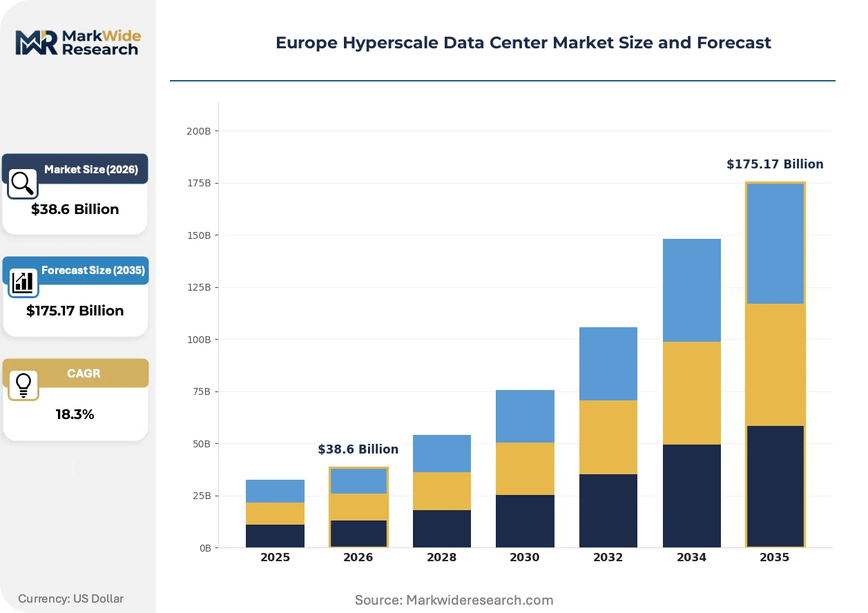868x613 pixels.
Task: Click the $175.17 Billion label above 2035 bar
Action: tap(775, 164)
